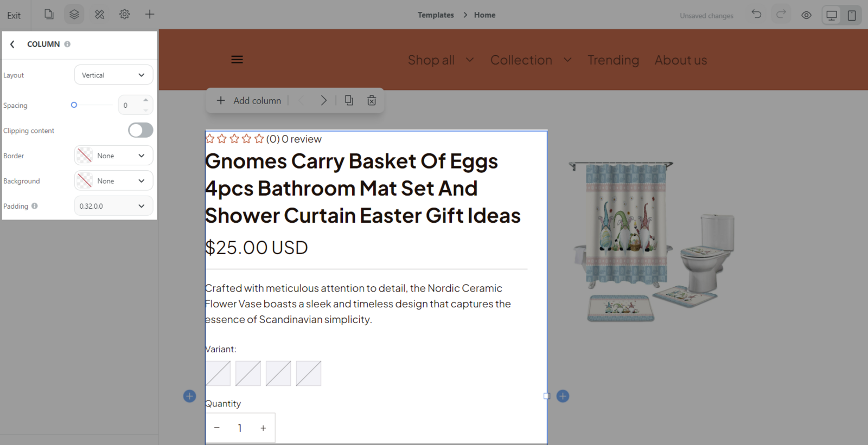Select the product title heading
The image size is (868, 445).
pos(362,189)
